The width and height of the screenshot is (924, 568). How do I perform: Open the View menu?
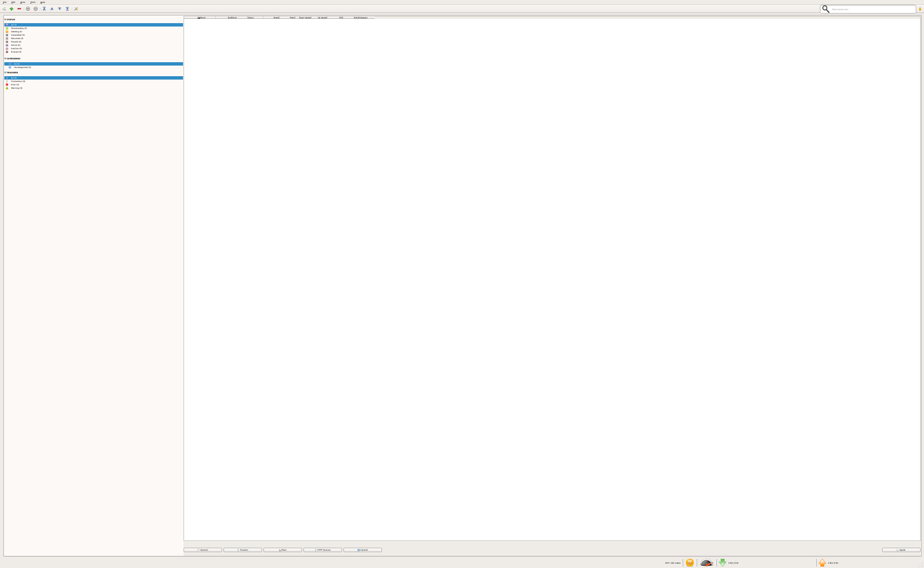click(23, 2)
